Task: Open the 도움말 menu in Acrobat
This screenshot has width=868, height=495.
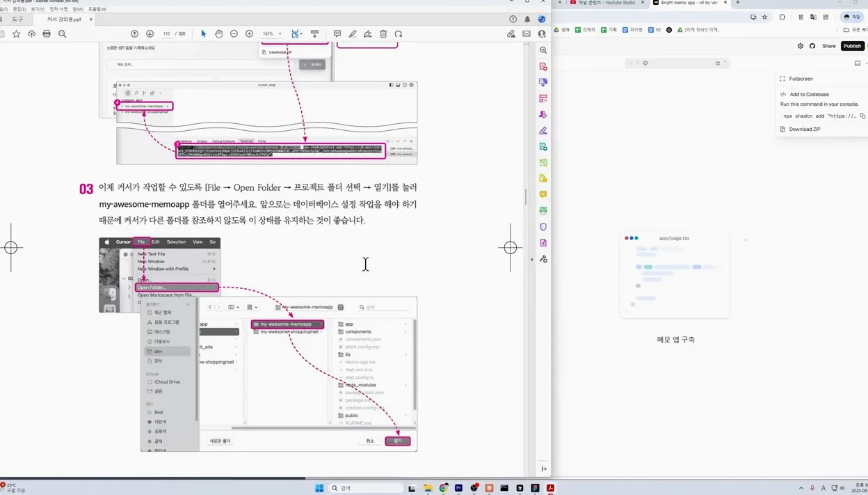Action: [x=97, y=9]
